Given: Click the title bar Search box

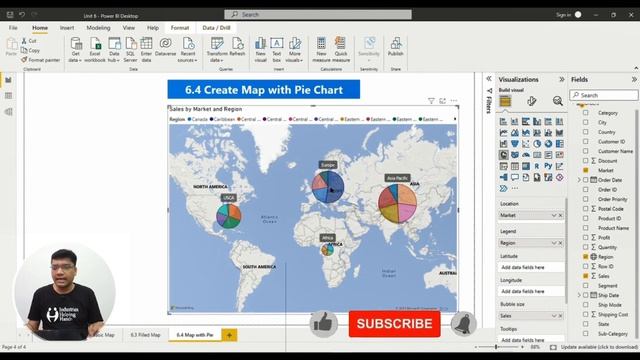Looking at the screenshot, I should tap(318, 15).
